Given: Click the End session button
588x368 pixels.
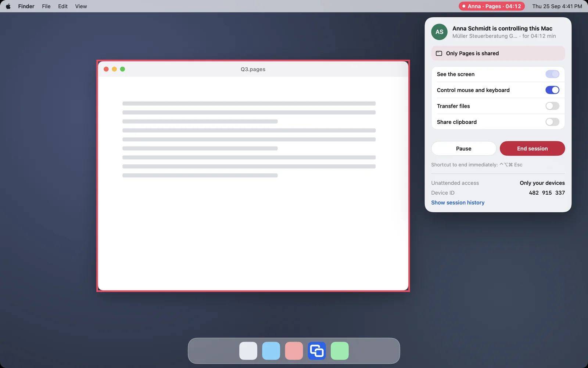Looking at the screenshot, I should 532,148.
